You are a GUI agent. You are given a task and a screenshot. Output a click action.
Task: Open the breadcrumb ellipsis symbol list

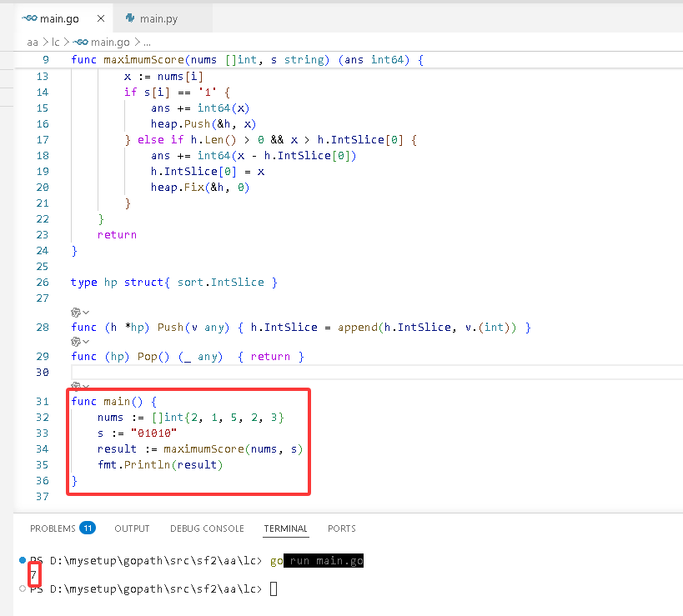pos(148,43)
